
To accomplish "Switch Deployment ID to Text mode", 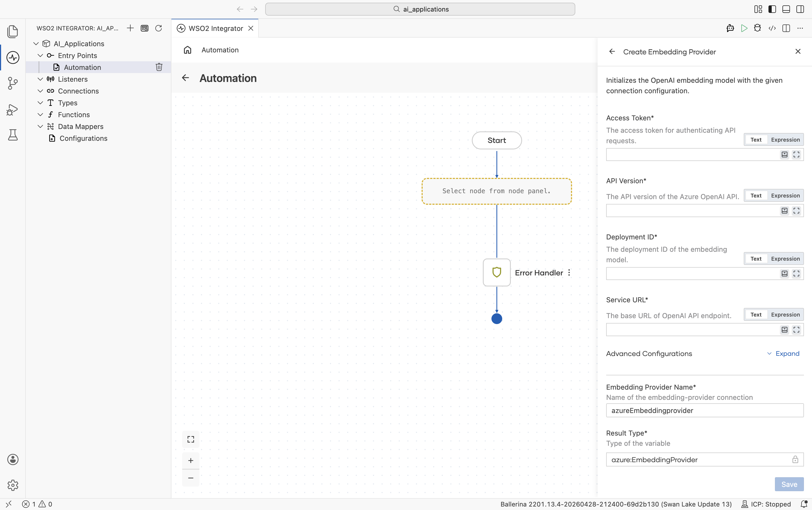I will tap(756, 259).
